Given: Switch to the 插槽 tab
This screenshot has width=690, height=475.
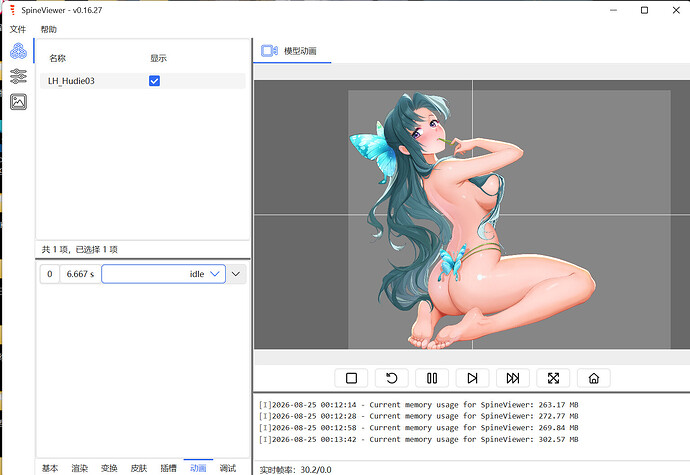Looking at the screenshot, I should pos(169,468).
